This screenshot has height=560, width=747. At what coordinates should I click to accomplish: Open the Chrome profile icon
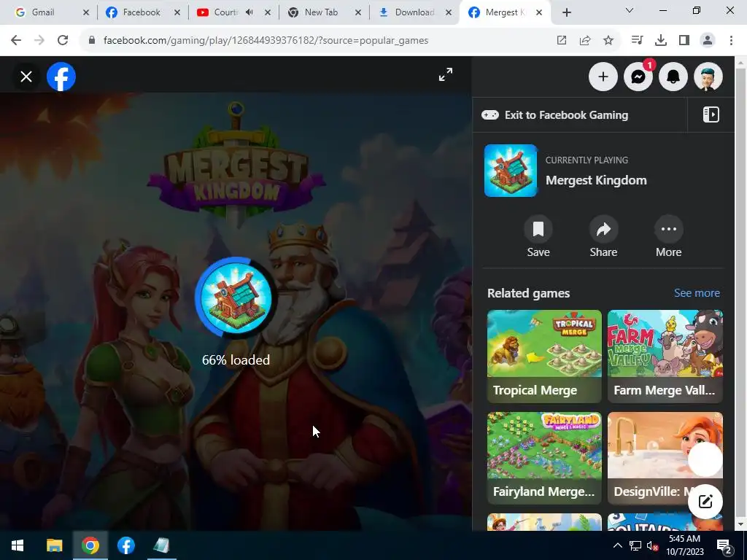(x=708, y=41)
